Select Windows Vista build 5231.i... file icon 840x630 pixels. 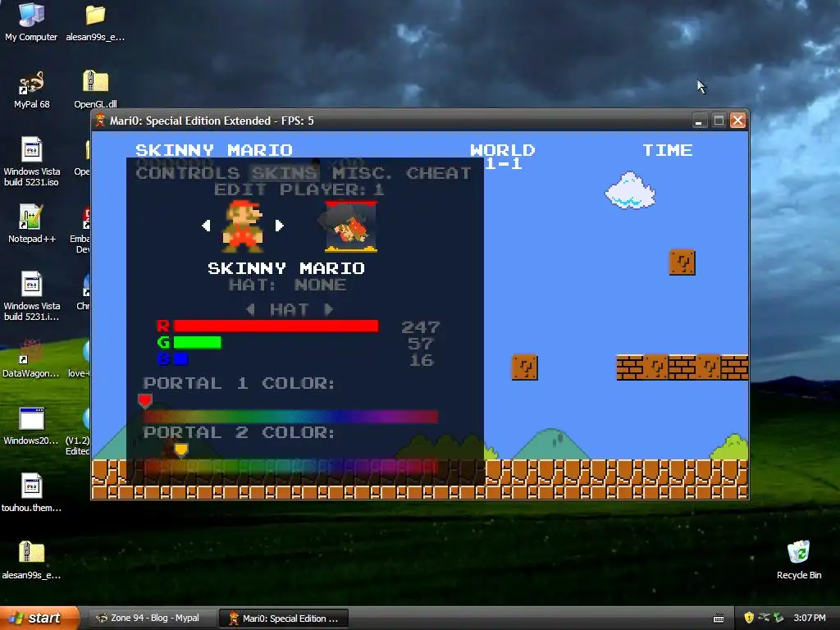[x=31, y=295]
